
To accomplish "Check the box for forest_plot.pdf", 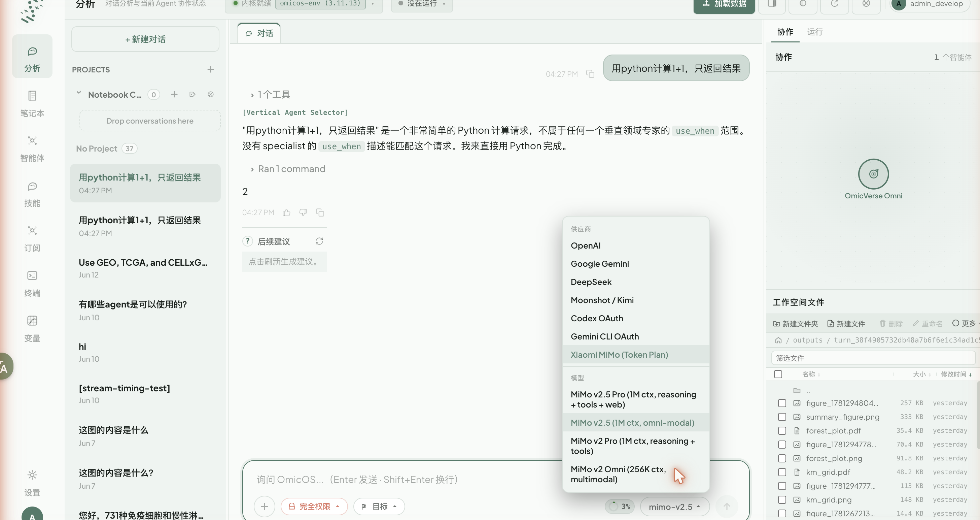I will [782, 430].
